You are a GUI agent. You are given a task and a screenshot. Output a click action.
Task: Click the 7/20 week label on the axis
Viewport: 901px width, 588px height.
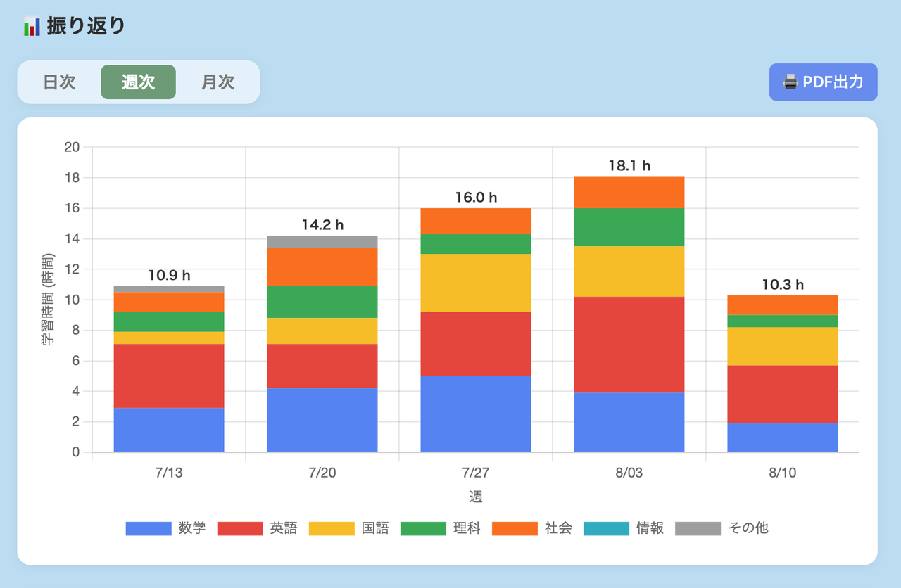tap(322, 473)
